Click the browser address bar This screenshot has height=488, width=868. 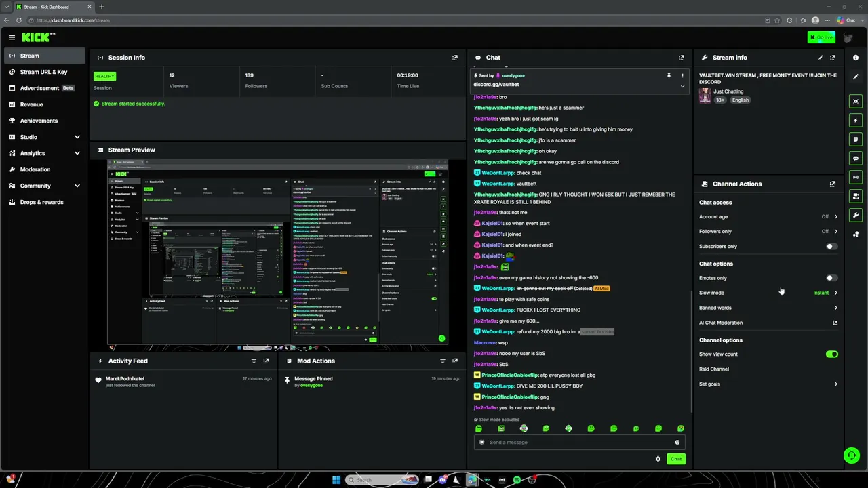400,20
